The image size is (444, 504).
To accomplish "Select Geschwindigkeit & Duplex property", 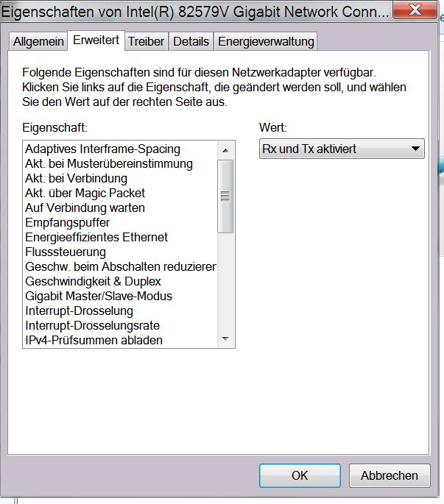I will point(120,281).
